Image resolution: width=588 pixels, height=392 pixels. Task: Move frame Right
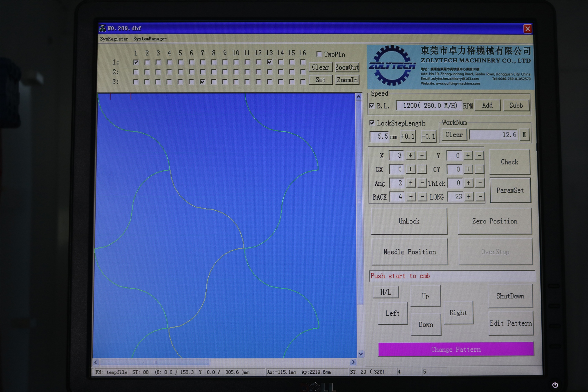click(x=458, y=312)
